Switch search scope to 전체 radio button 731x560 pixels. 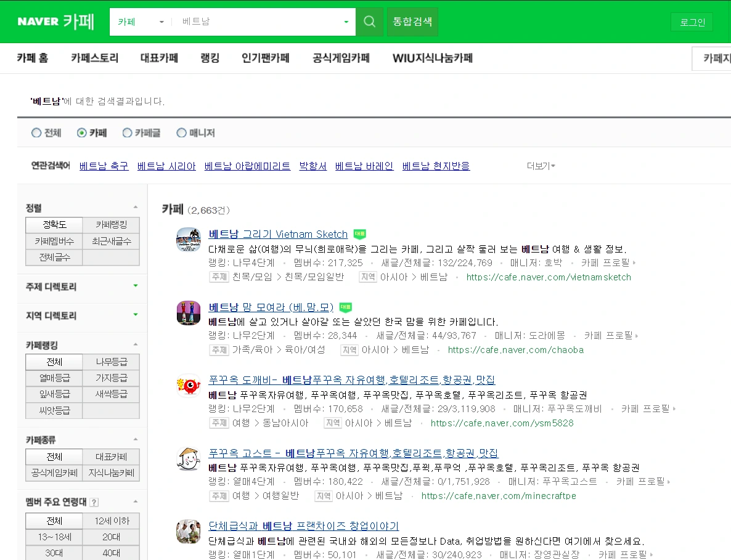35,132
